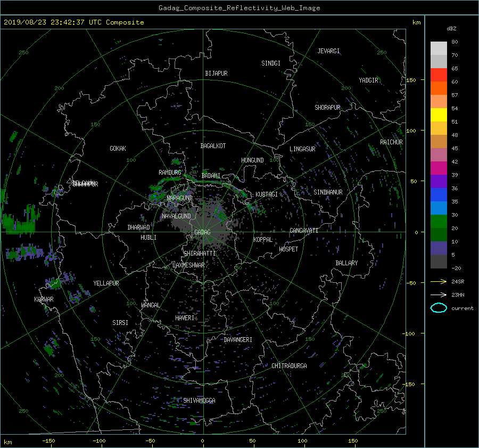Click the BIJAPUR city label
This screenshot has height=448, width=479.
pyautogui.click(x=216, y=74)
